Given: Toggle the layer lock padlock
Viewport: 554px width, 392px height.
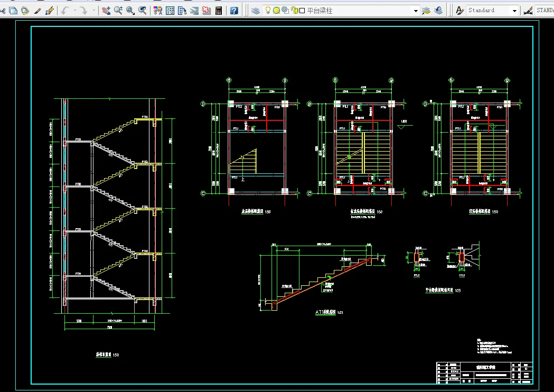Looking at the screenshot, I should pyautogui.click(x=294, y=11).
